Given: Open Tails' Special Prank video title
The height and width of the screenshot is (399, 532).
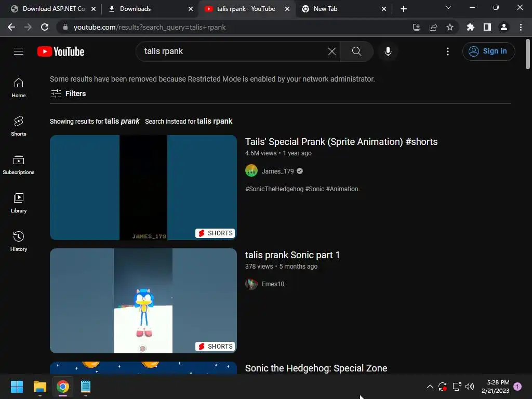Looking at the screenshot, I should click(x=341, y=141).
